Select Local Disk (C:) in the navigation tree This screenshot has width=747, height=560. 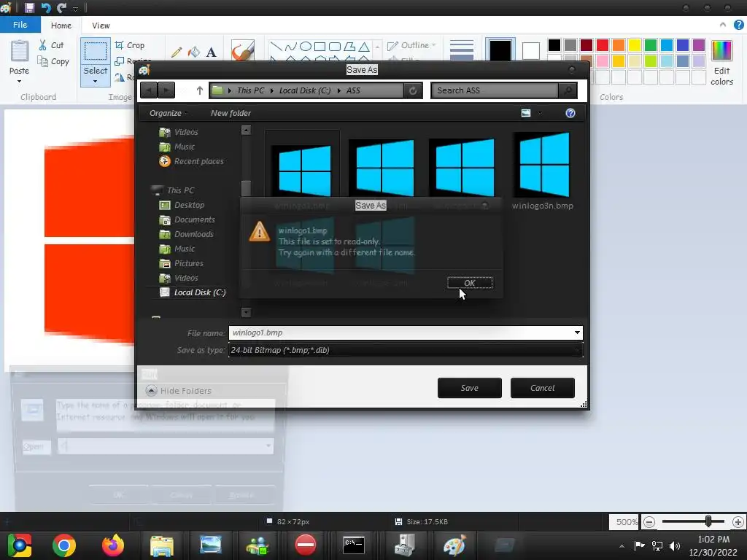193,292
